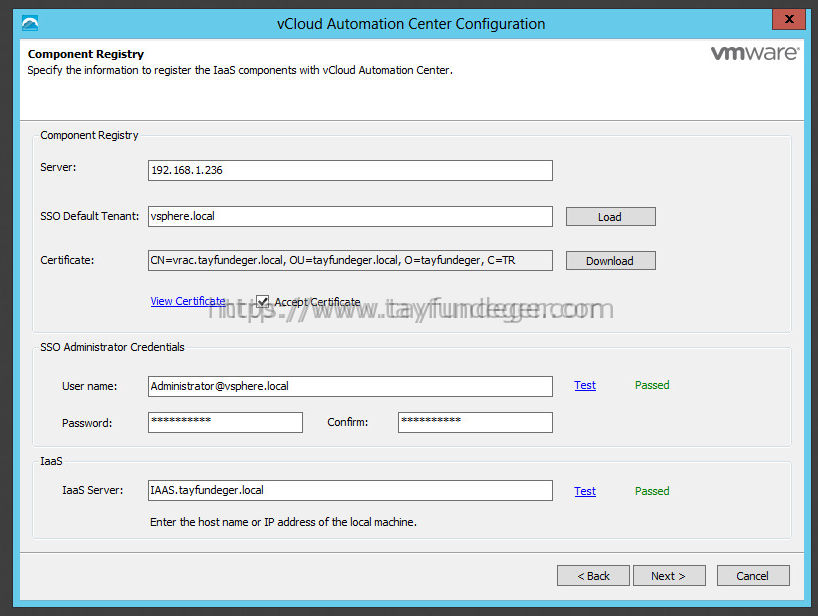The image size is (818, 616).
Task: Proceed with the Next button
Action: pos(669,576)
